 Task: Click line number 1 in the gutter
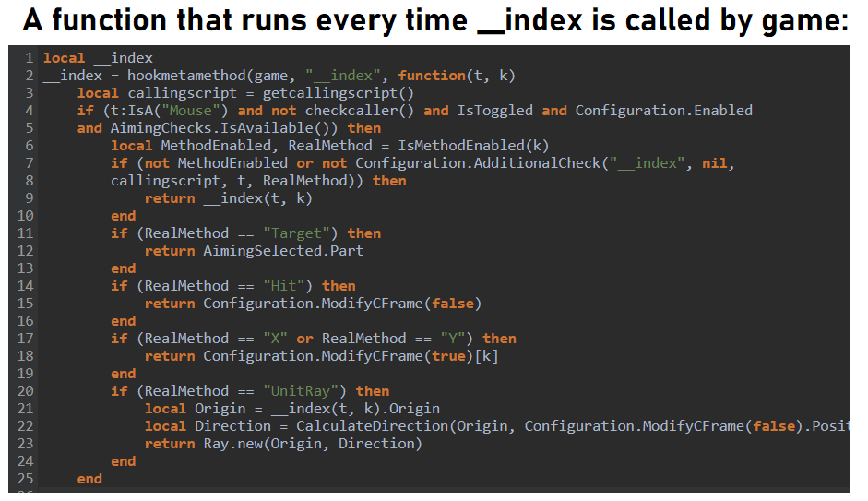pos(30,58)
